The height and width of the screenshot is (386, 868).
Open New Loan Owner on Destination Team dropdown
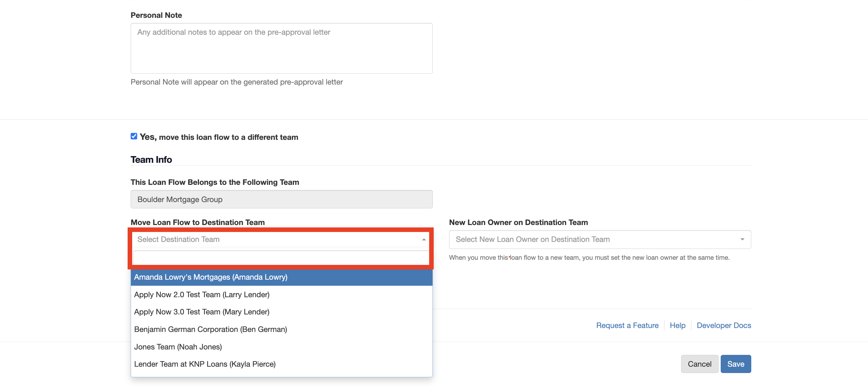tap(595, 239)
